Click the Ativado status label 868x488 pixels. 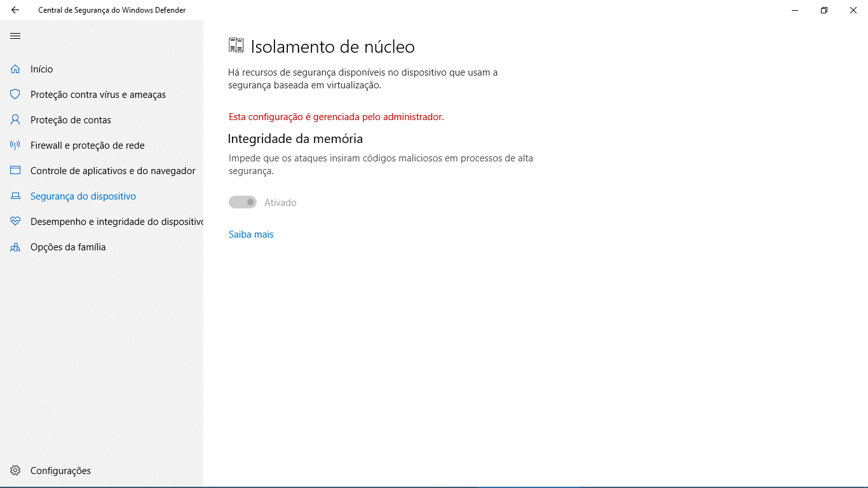pyautogui.click(x=280, y=203)
